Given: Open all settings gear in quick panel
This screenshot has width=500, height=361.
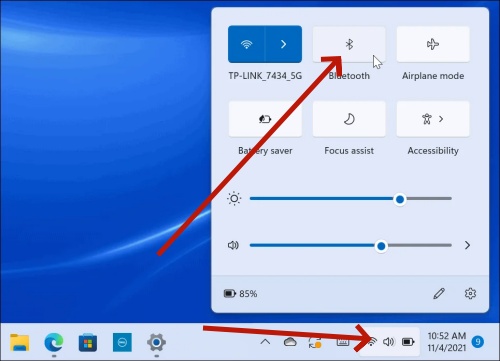Looking at the screenshot, I should (470, 294).
